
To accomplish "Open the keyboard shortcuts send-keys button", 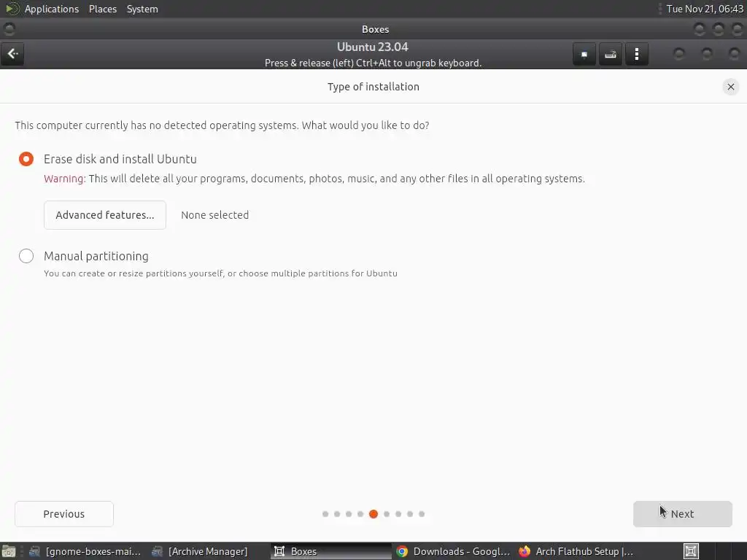I will click(x=611, y=54).
